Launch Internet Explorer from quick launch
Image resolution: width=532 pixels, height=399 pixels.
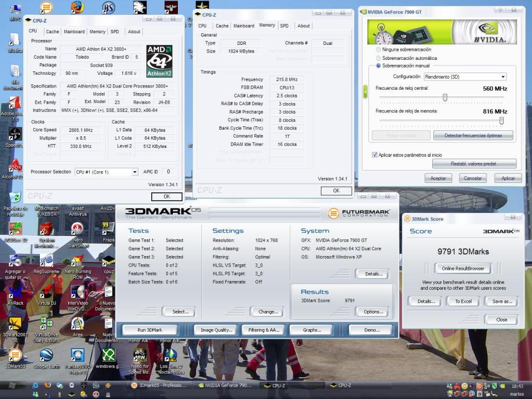35,386
